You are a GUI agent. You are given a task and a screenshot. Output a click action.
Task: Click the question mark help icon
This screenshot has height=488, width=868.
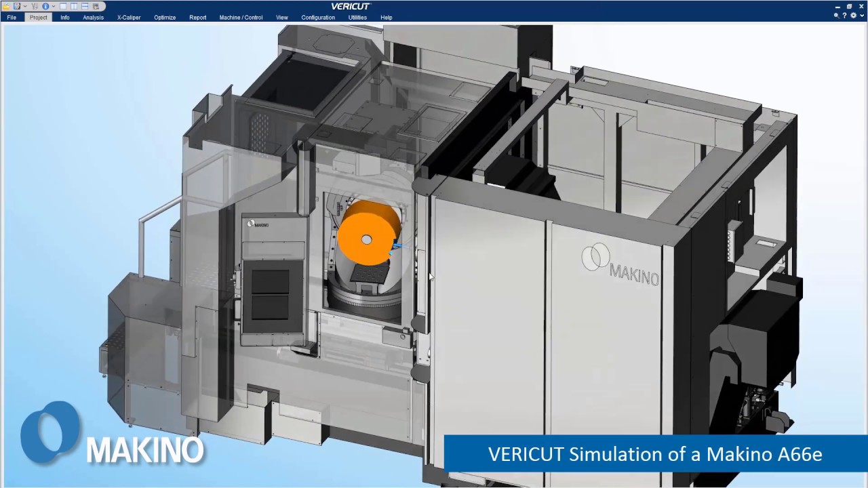point(844,16)
